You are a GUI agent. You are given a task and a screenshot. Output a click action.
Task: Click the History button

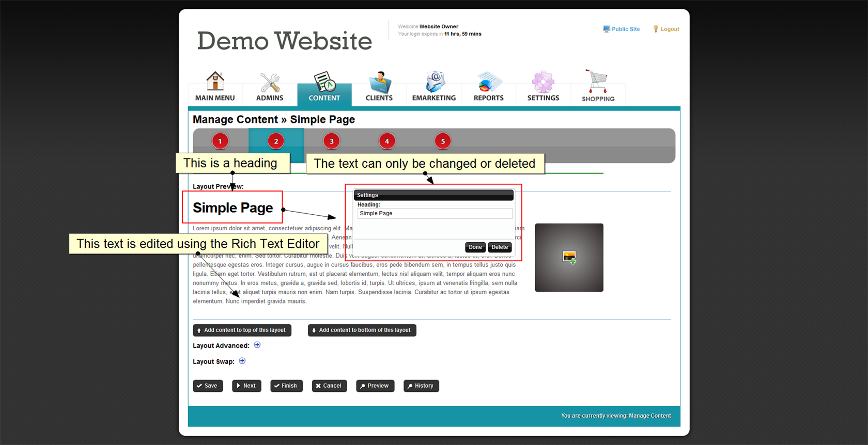421,386
